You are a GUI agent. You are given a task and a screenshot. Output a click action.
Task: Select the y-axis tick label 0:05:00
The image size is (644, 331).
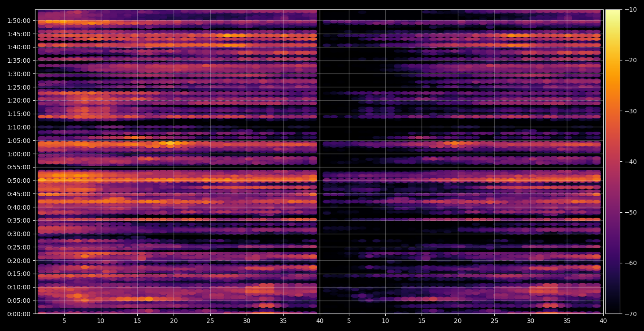(x=19, y=301)
